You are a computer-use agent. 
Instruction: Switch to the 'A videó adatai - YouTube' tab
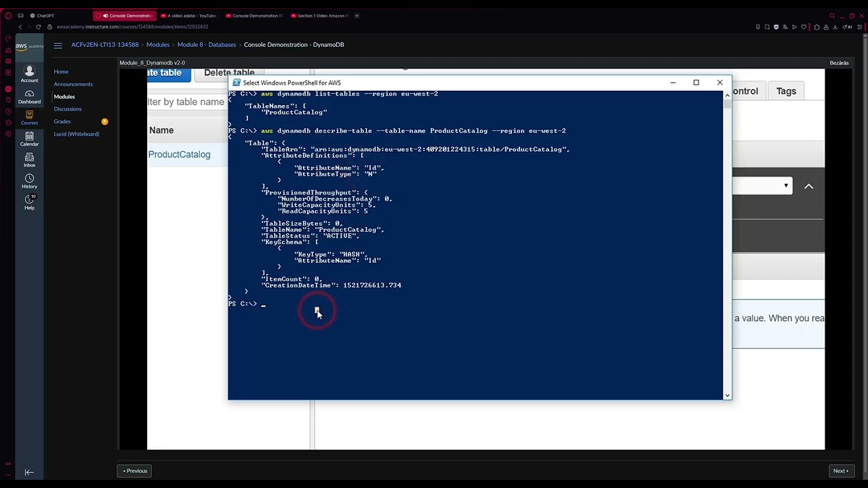coord(189,16)
